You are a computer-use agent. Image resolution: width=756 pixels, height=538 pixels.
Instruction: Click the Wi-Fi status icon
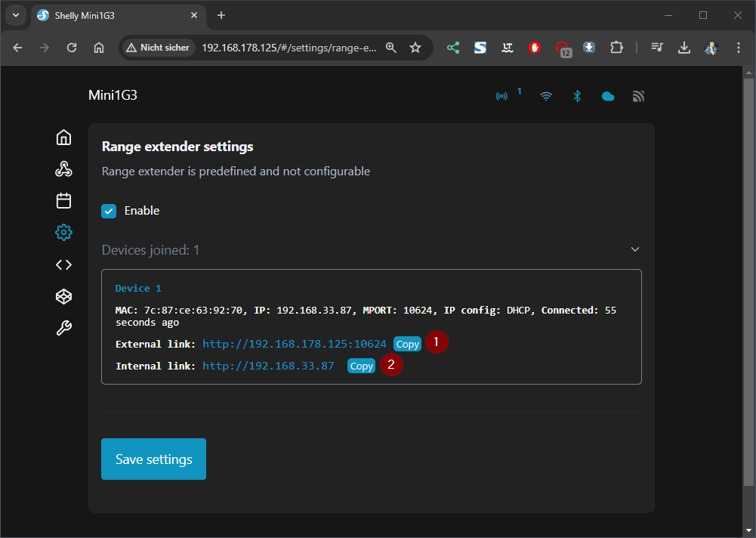pos(546,96)
